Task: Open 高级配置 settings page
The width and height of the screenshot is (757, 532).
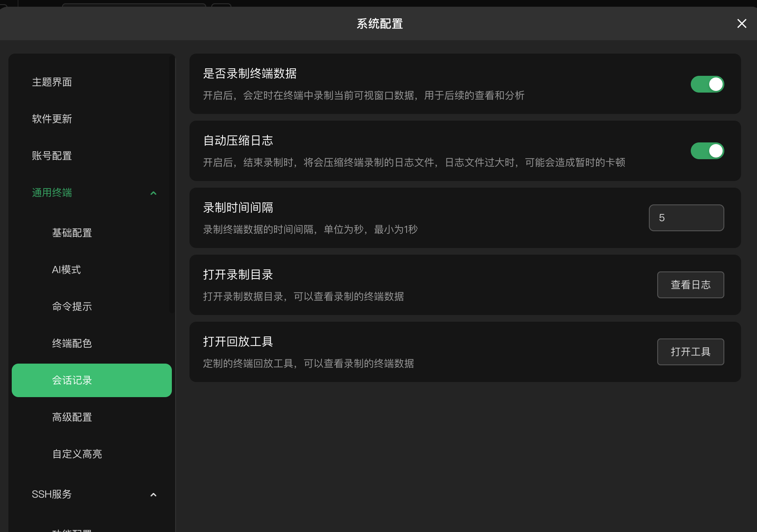Action: [x=72, y=417]
